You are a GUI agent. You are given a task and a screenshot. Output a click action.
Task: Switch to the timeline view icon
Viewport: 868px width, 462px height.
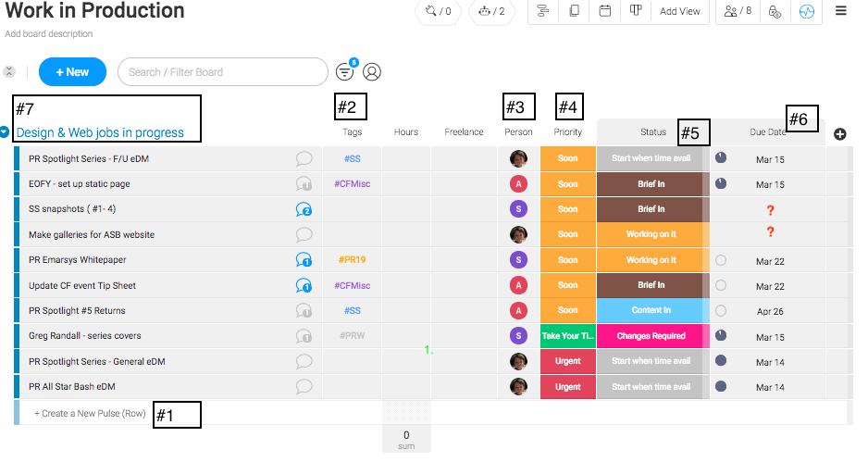543,11
